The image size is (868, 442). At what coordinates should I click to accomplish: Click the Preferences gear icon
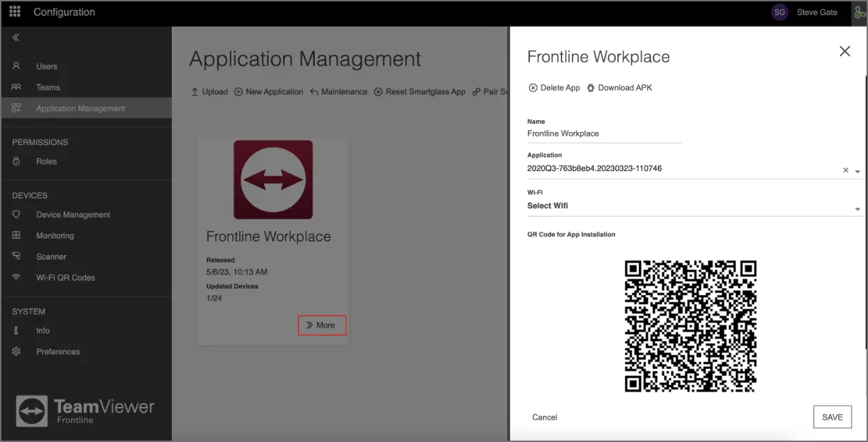16,351
